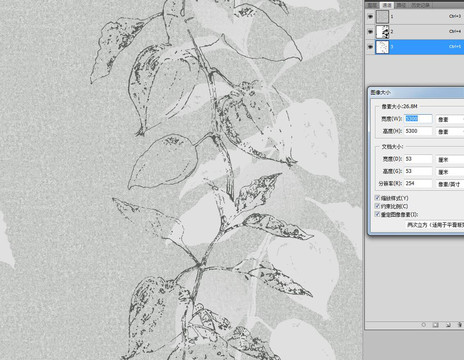
Task: Hide channel 1 using its eye icon
Action: [370, 16]
